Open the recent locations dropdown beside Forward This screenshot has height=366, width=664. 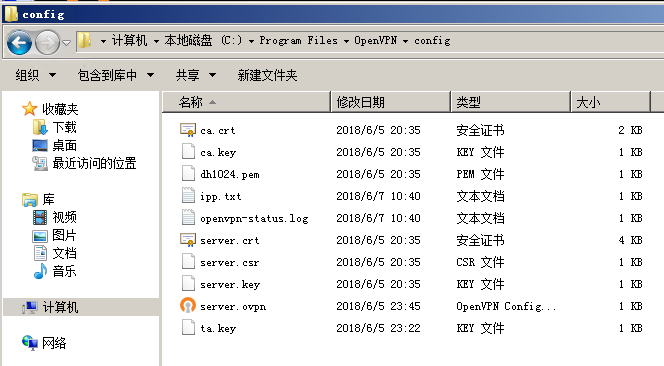point(66,42)
